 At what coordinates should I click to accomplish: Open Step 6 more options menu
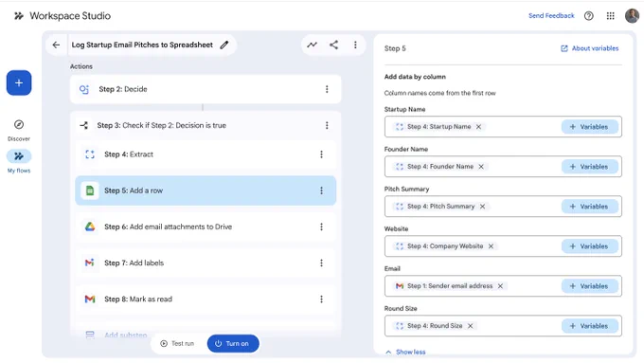(x=322, y=227)
